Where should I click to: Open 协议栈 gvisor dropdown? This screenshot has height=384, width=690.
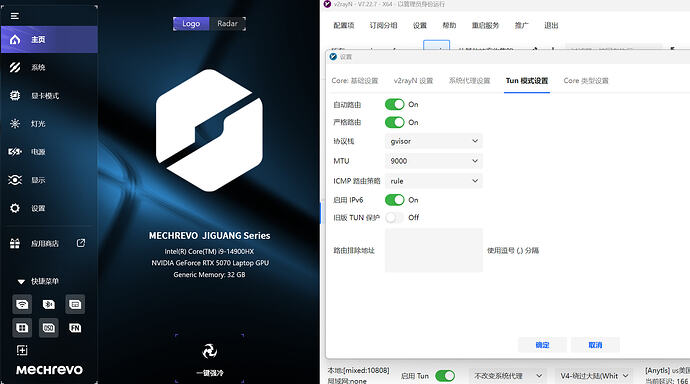point(433,141)
